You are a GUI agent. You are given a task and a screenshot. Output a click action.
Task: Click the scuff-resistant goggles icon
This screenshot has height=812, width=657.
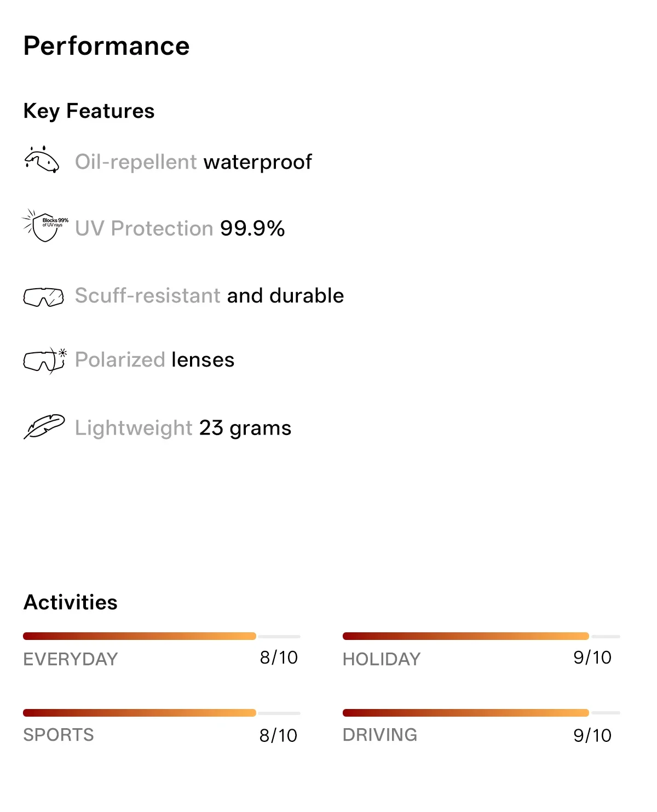coord(44,296)
